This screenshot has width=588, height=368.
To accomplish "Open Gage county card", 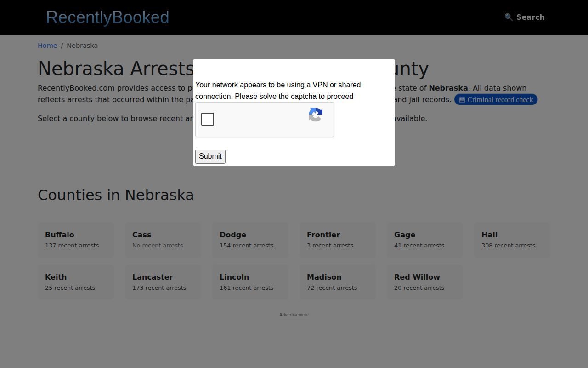I will point(425,240).
